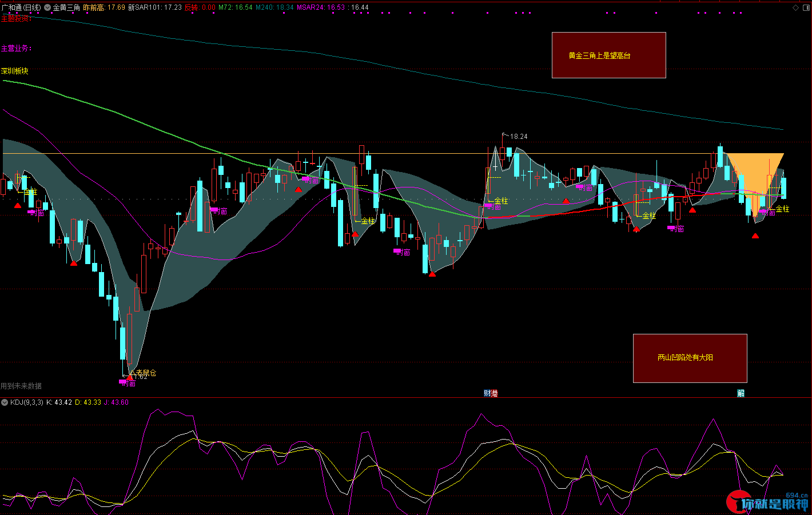This screenshot has width=812, height=515.
Task: Click the M72: 16.54 moving average label
Action: (x=236, y=7)
